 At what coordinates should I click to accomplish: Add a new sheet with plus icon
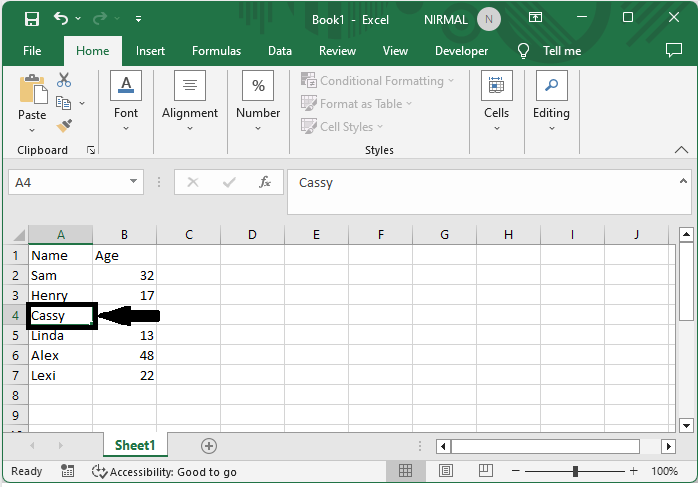point(208,445)
